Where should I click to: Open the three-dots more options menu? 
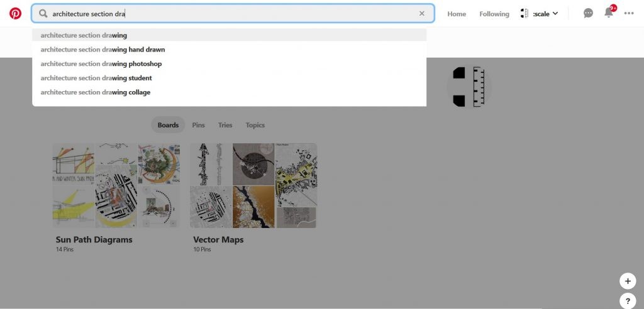pos(629,14)
